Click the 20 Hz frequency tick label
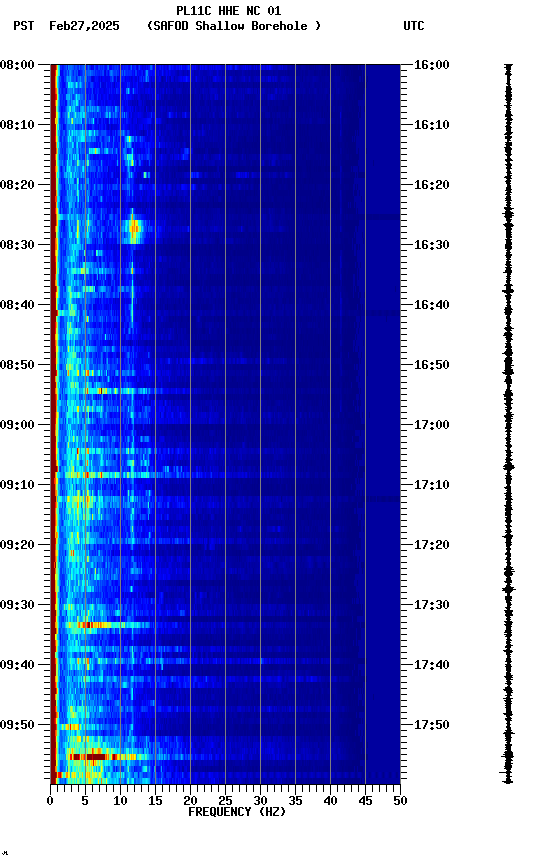 click(190, 802)
